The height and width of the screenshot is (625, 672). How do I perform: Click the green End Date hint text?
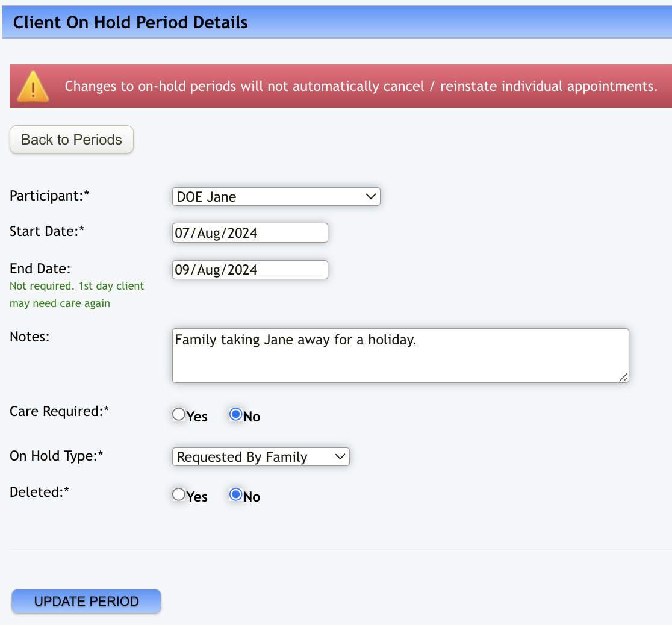click(x=76, y=294)
